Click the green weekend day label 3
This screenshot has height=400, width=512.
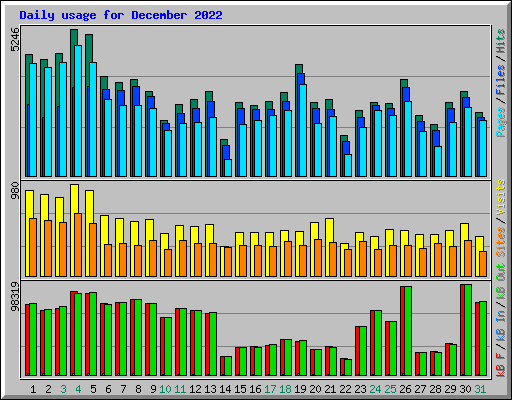pos(63,389)
